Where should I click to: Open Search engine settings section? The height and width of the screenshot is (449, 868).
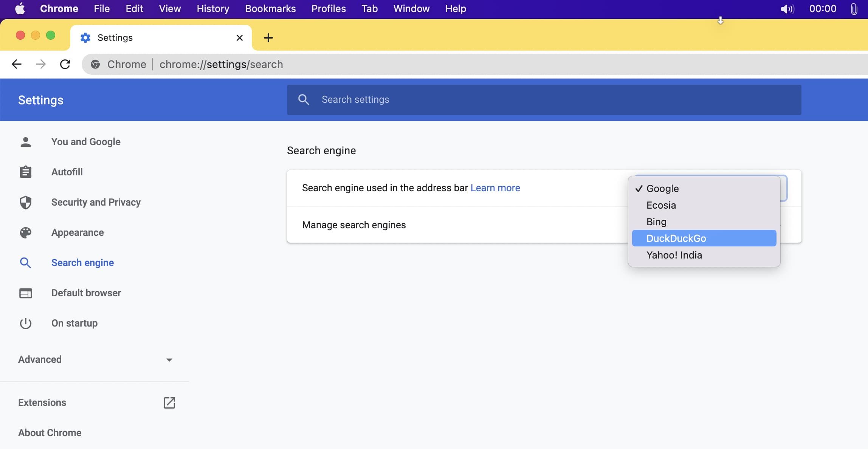(x=82, y=263)
